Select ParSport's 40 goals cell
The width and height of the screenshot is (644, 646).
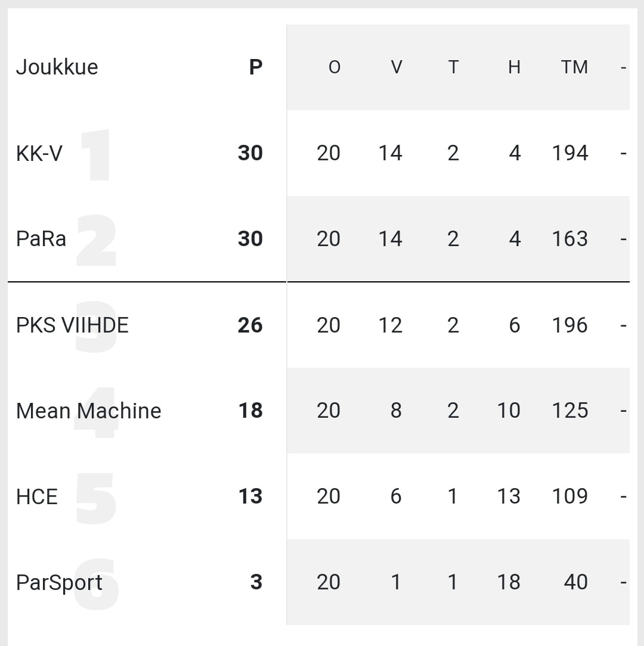click(x=575, y=582)
